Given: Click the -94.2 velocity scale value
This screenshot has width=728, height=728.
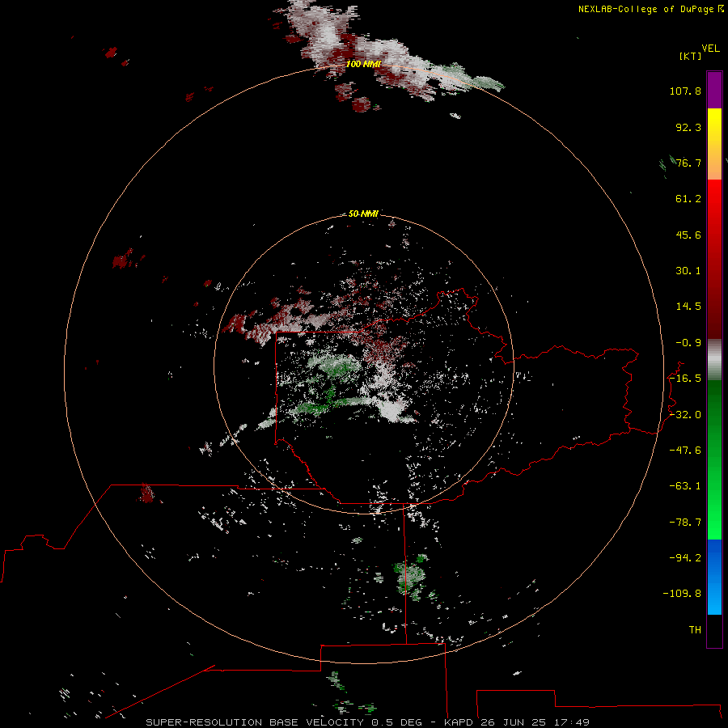Looking at the screenshot, I should point(685,558).
